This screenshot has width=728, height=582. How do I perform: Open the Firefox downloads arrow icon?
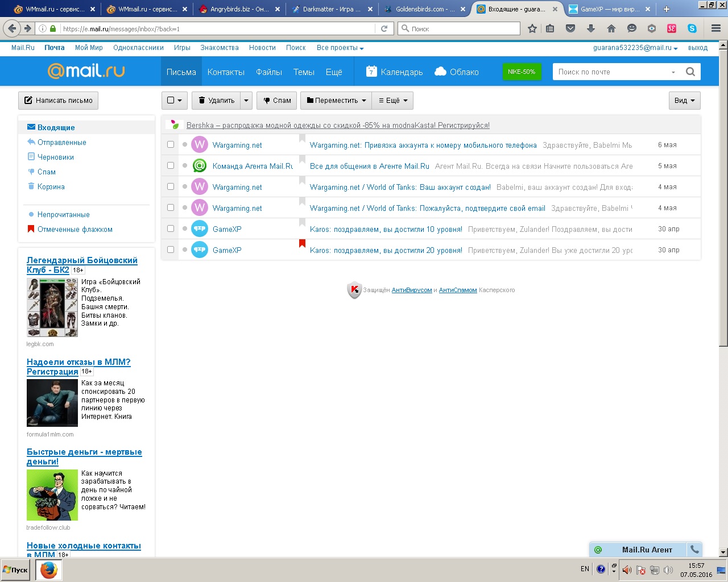tap(591, 28)
